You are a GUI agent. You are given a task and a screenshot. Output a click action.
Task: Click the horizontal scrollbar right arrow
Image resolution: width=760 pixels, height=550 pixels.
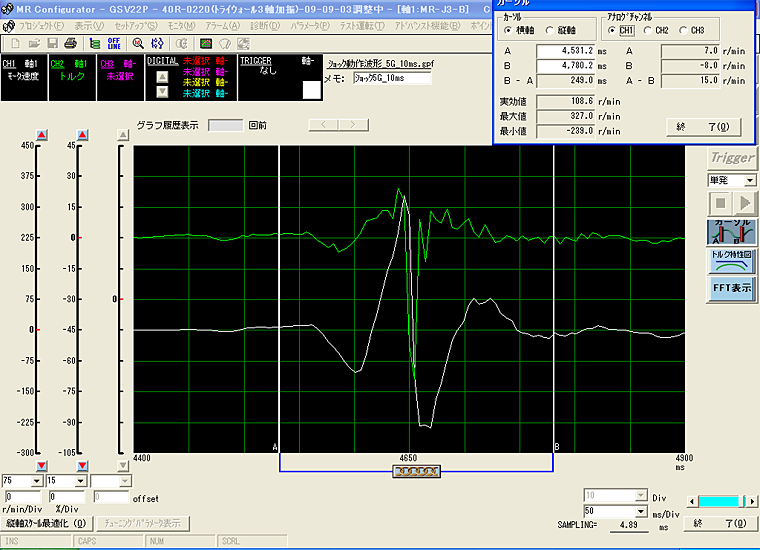[752, 501]
